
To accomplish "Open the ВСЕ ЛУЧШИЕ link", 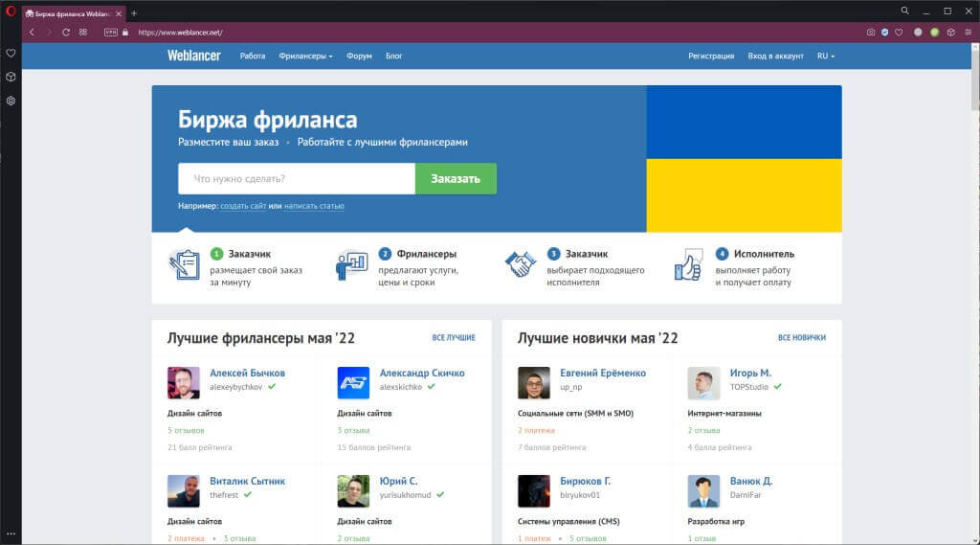I will [454, 337].
